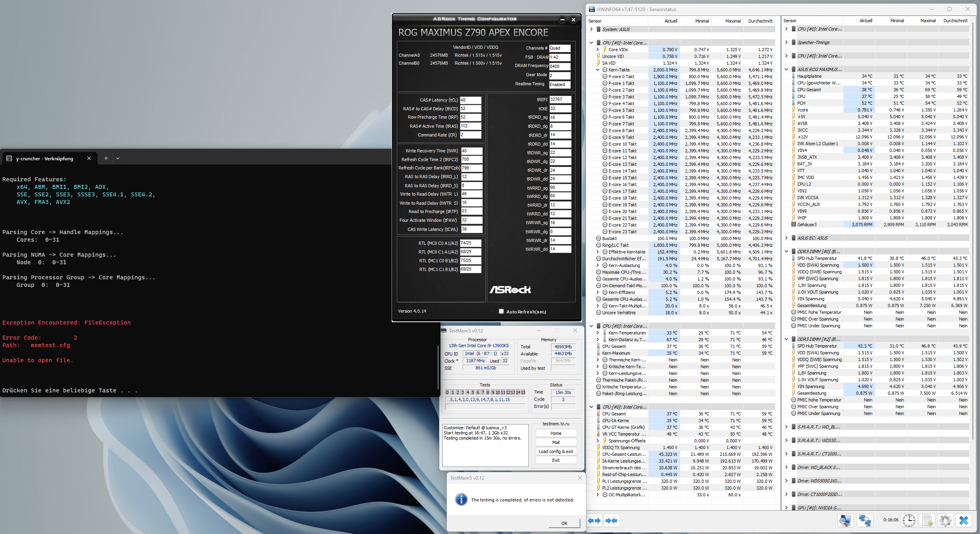Click Home button in TestMem5

556,433
